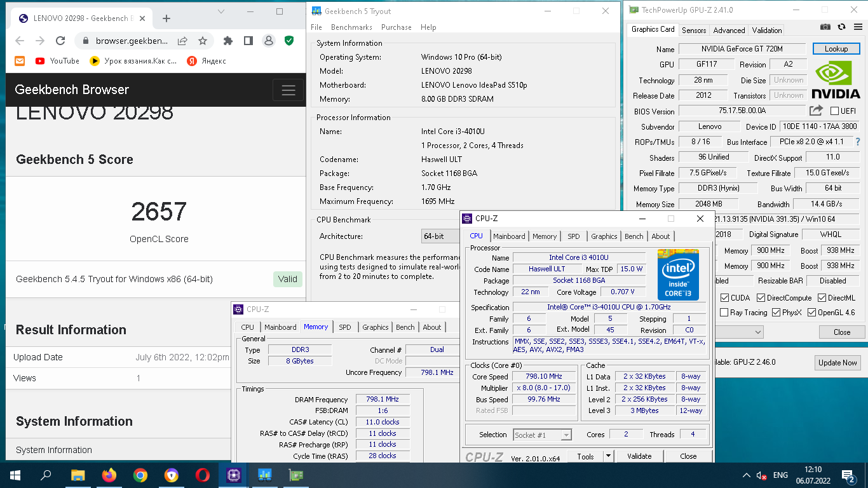Open the CPU-Z Tools dropdown arrow
Screen dimensions: 868x488
[x=608, y=456]
